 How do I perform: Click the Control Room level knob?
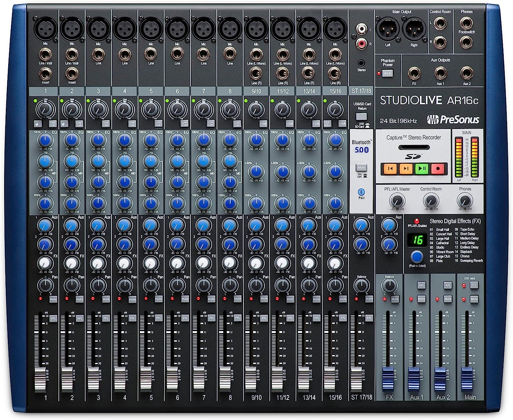point(431,200)
